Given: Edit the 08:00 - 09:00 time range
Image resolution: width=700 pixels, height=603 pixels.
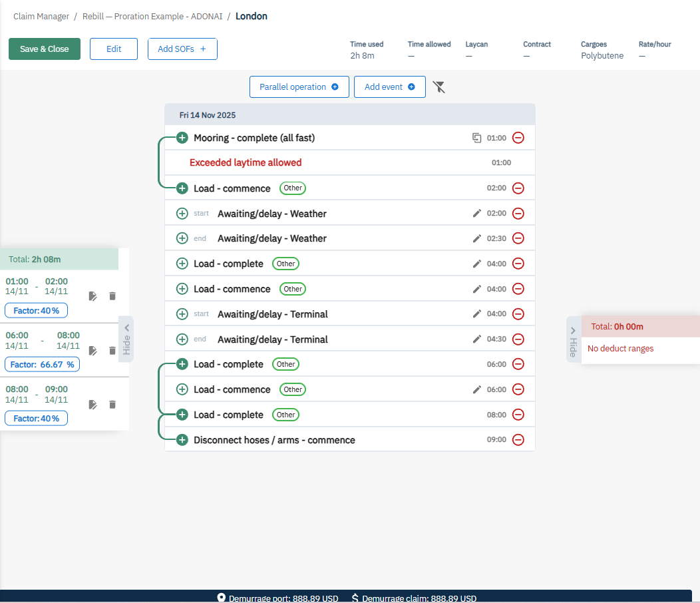Looking at the screenshot, I should point(92,405).
